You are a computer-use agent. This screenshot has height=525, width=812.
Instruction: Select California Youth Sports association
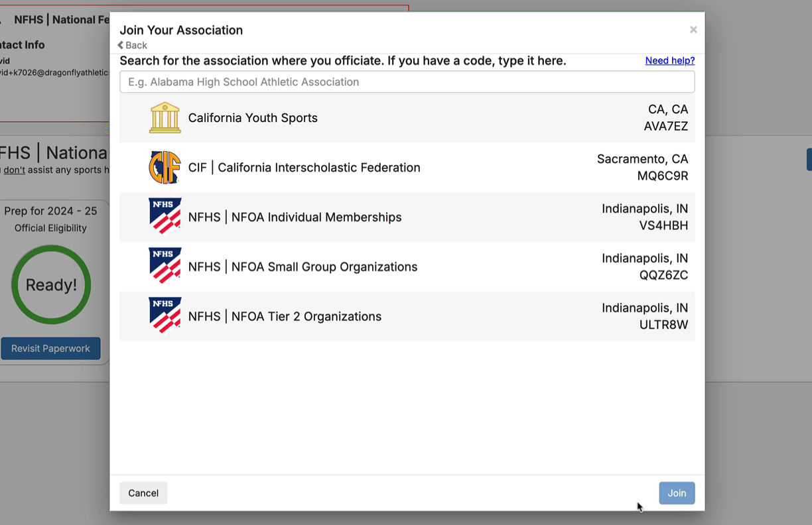pyautogui.click(x=253, y=118)
